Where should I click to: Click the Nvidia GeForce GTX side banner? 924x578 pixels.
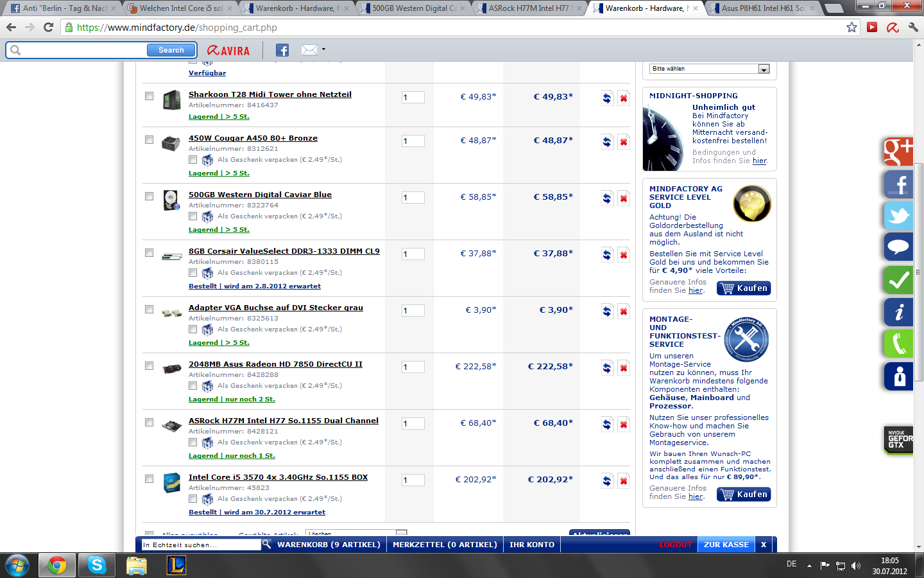(x=898, y=439)
